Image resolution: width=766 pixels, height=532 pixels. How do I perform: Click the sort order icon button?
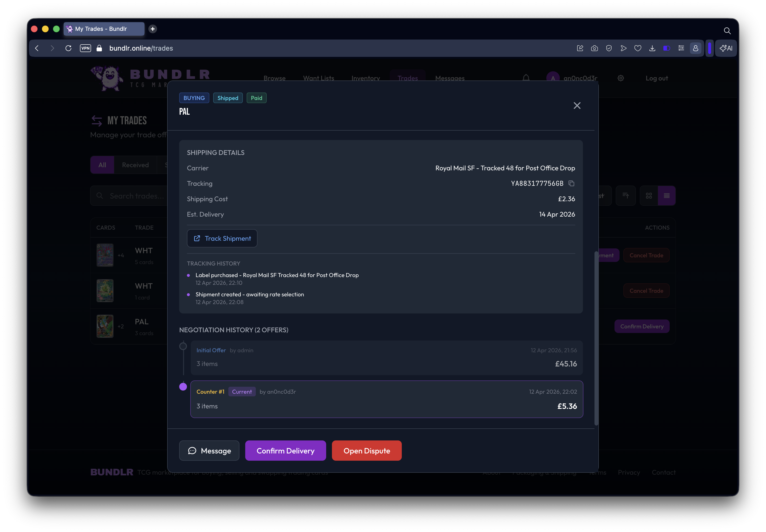(x=625, y=196)
